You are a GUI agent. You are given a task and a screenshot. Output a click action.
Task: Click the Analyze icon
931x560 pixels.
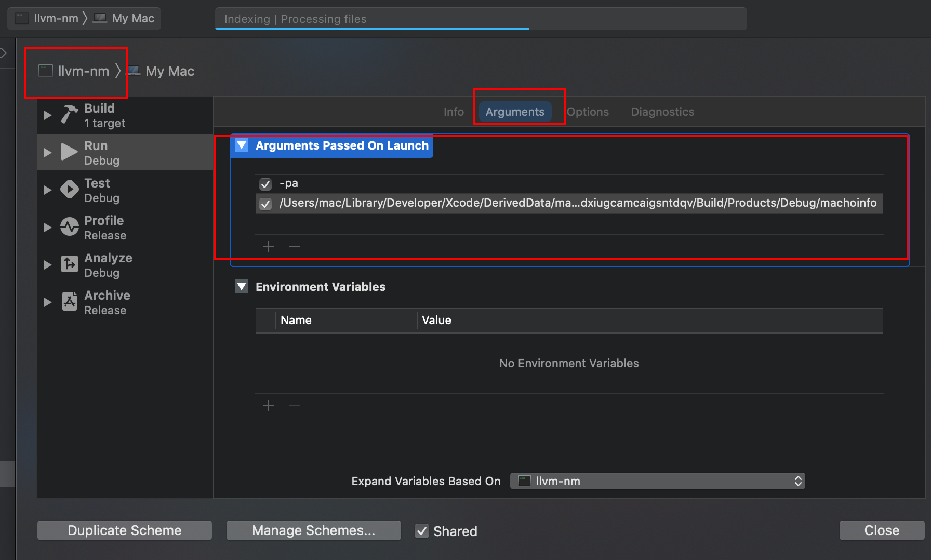click(69, 264)
